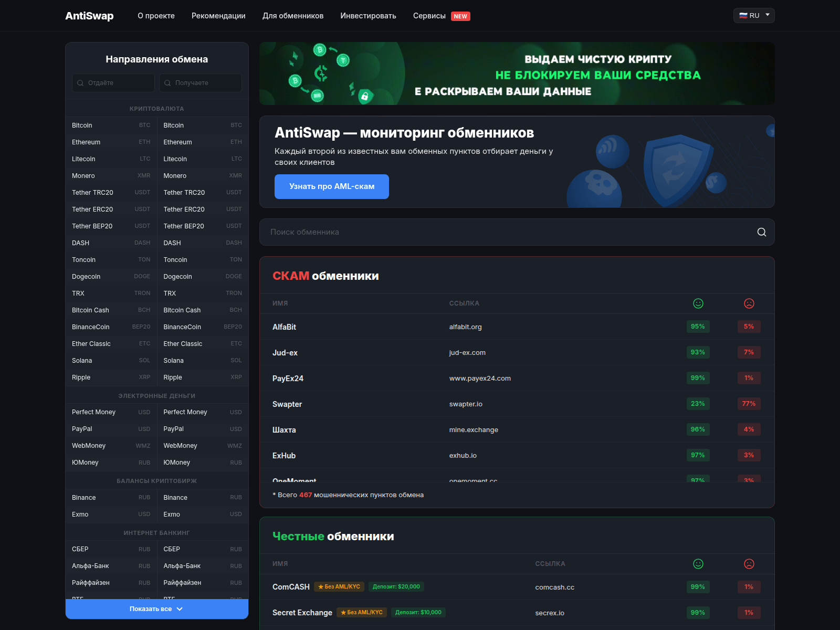Screen dimensions: 840x630
Task: Select Ripple XRP in the receive column
Action: (203, 377)
